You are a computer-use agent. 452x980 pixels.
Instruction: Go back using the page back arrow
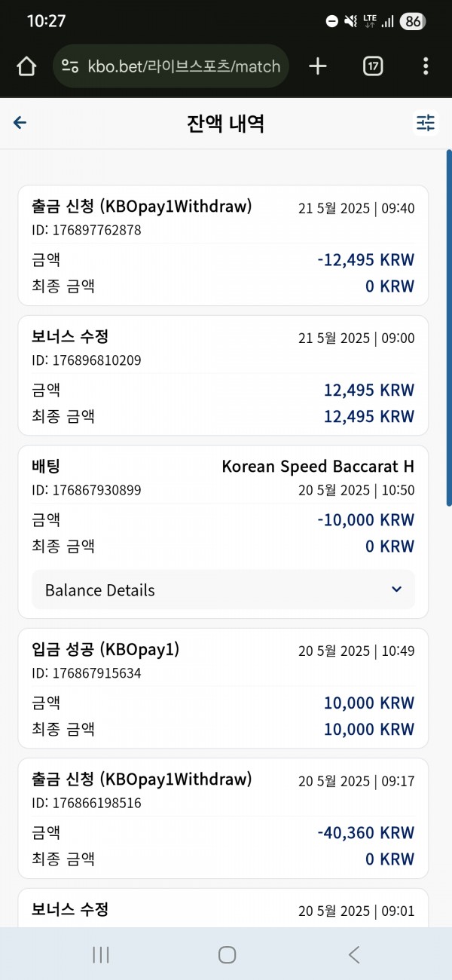20,123
